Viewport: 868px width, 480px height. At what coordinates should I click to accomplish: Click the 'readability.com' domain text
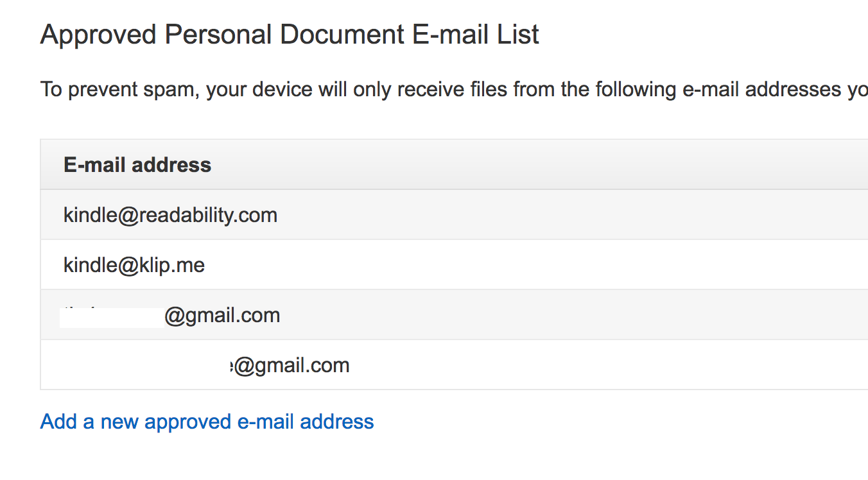pyautogui.click(x=209, y=215)
